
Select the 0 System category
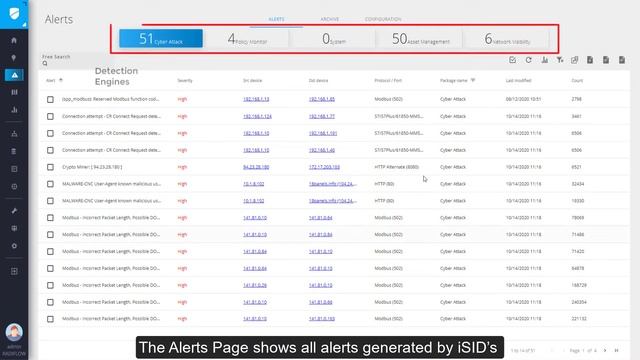point(333,38)
